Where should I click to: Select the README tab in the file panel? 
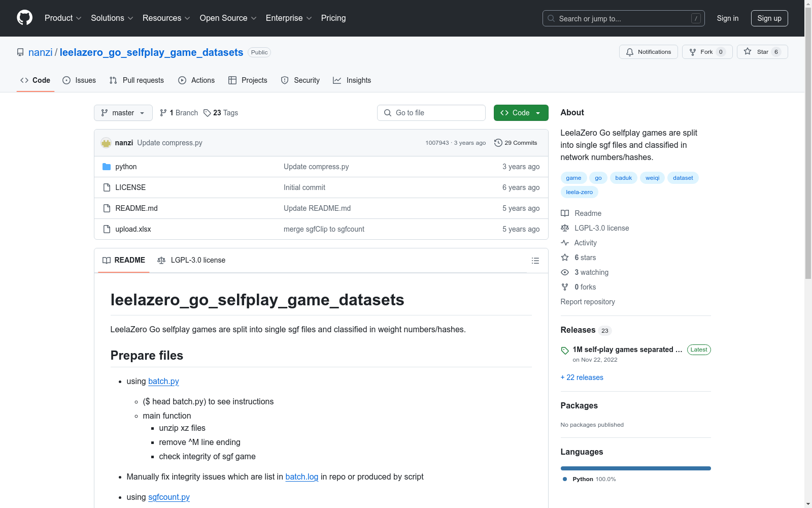[124, 260]
